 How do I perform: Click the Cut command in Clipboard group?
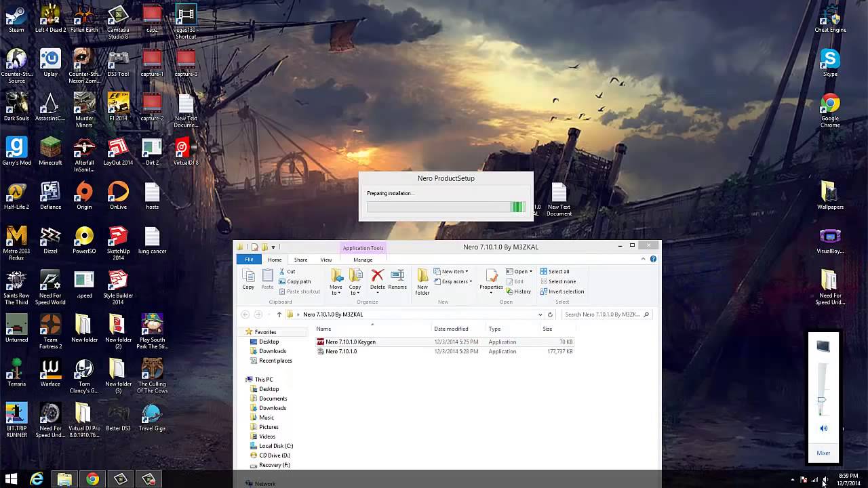tap(286, 271)
